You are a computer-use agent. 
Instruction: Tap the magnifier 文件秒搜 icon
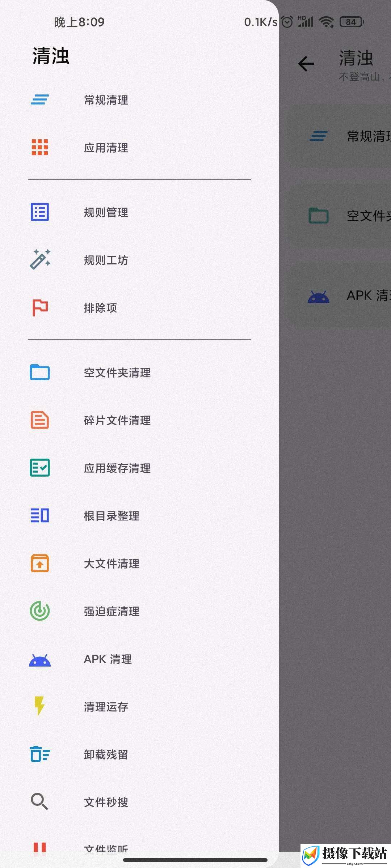click(x=39, y=802)
